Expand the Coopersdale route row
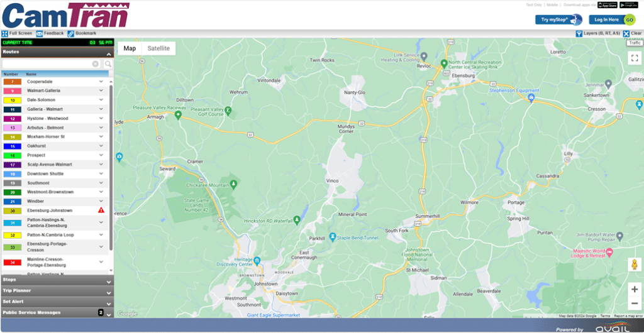Screen dimensions: 644x333 click(x=101, y=82)
